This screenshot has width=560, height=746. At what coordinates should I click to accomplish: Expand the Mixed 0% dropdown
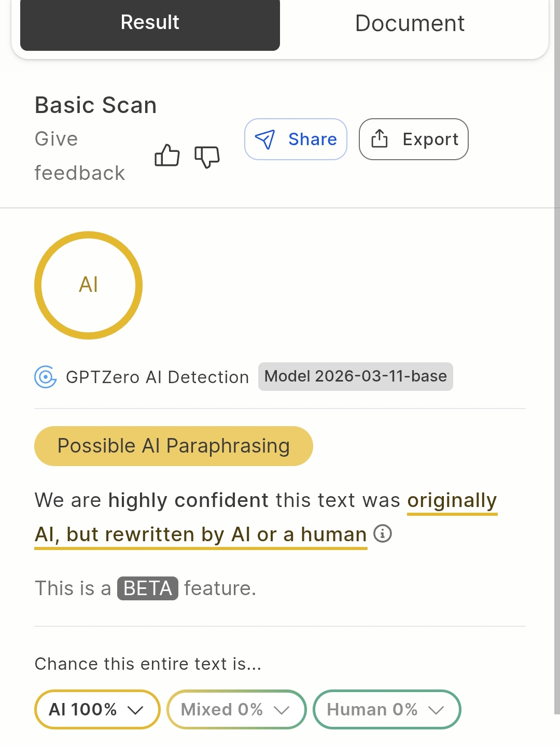(236, 709)
